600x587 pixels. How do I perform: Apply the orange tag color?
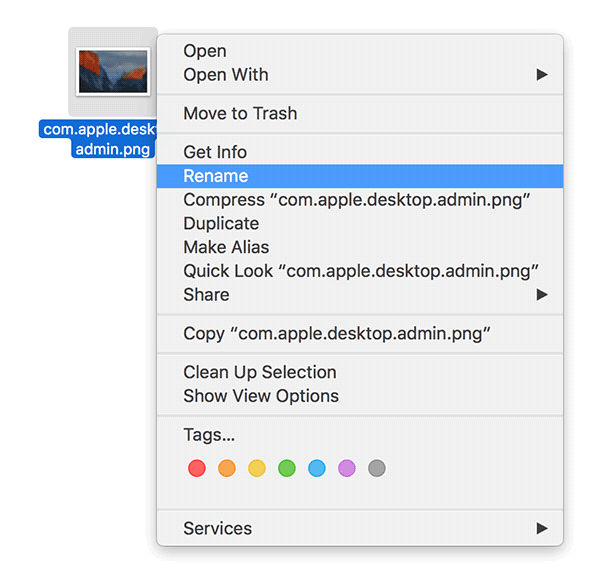[227, 468]
